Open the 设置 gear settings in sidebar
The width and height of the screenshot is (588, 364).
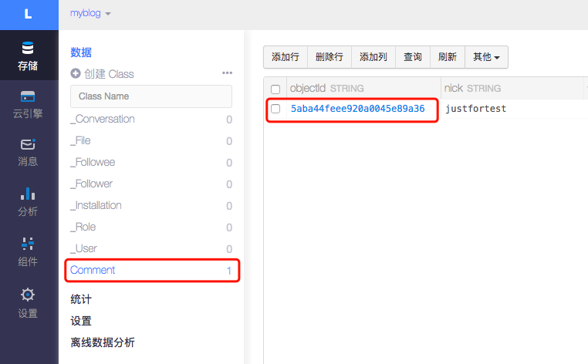pyautogui.click(x=28, y=303)
